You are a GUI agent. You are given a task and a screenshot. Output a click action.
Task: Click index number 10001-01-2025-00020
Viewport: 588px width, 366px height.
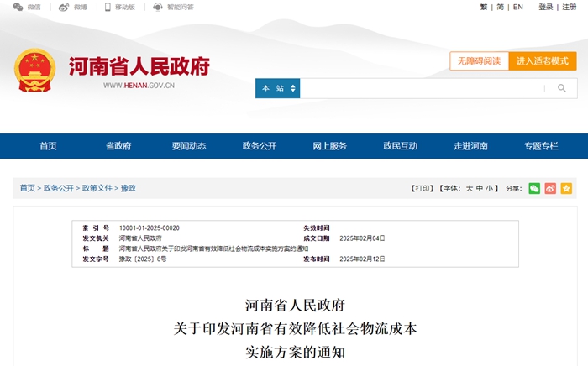150,227
